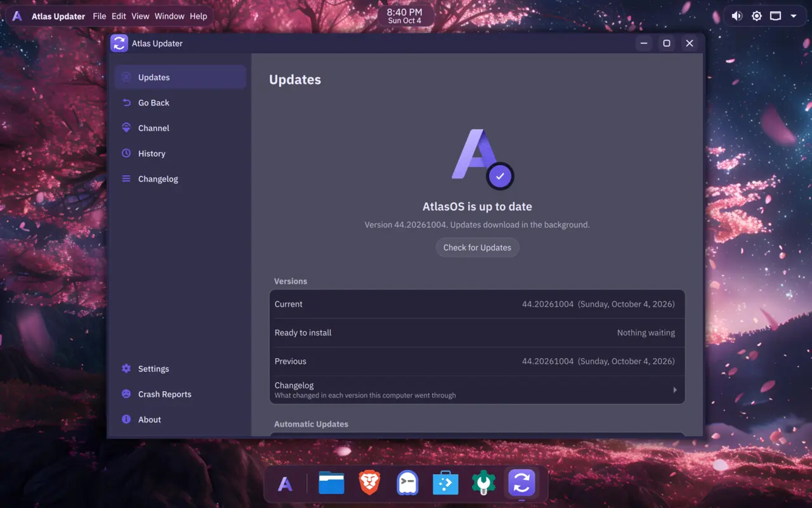Viewport: 812px width, 508px height.
Task: Launch the ghost terminal app from the dock
Action: [x=407, y=483]
